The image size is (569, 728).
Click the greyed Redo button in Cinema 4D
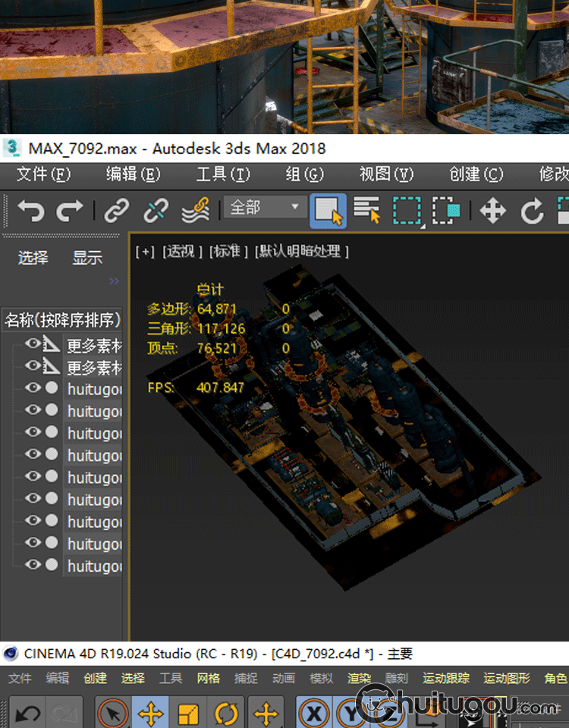64,714
